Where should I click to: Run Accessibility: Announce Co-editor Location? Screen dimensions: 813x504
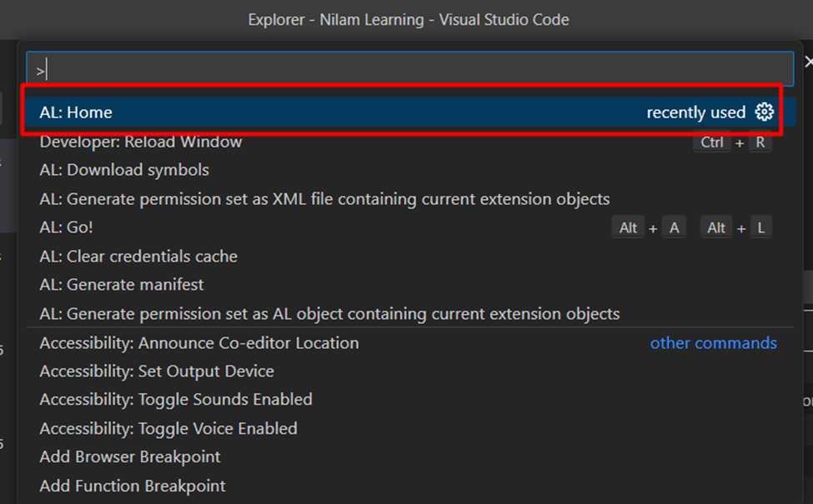(x=410, y=343)
